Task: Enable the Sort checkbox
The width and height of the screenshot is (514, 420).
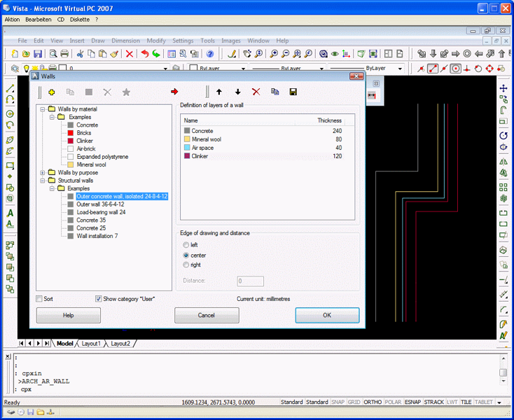Action: point(39,299)
